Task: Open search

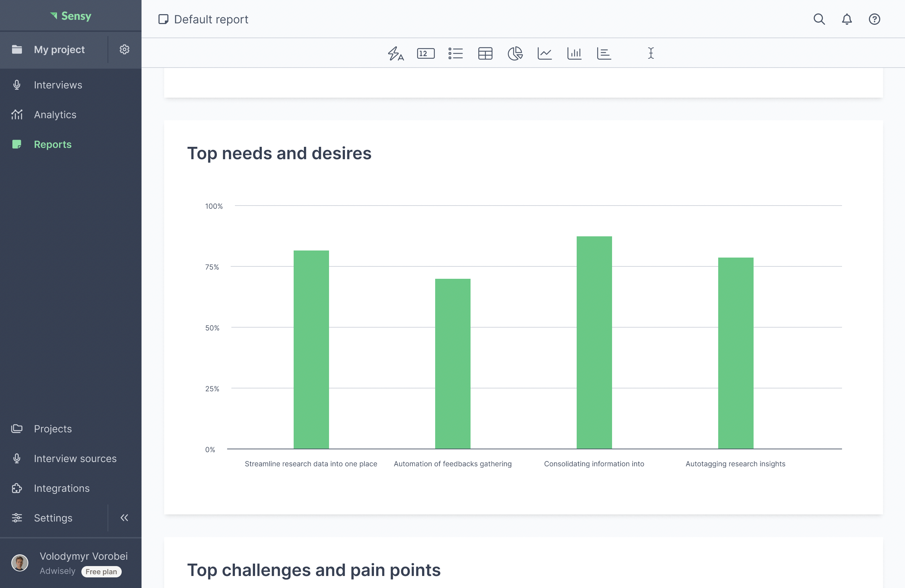Action: point(819,19)
